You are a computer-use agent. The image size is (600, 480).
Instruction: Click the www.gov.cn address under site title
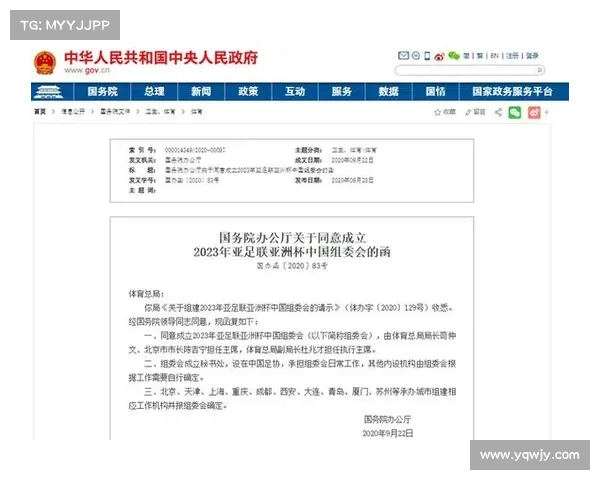[87, 70]
